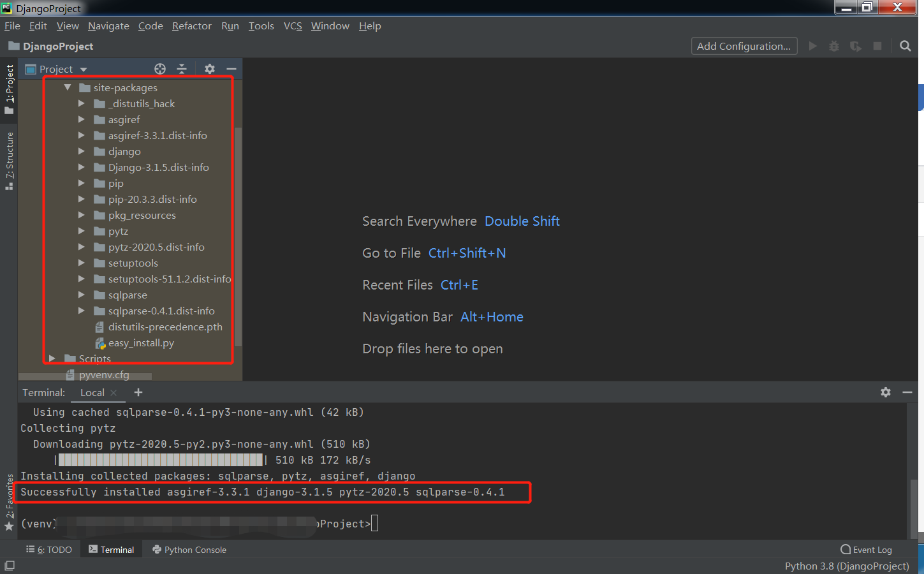This screenshot has width=924, height=574.
Task: Click the Collapse All icon in Project panel
Action: pyautogui.click(x=182, y=69)
